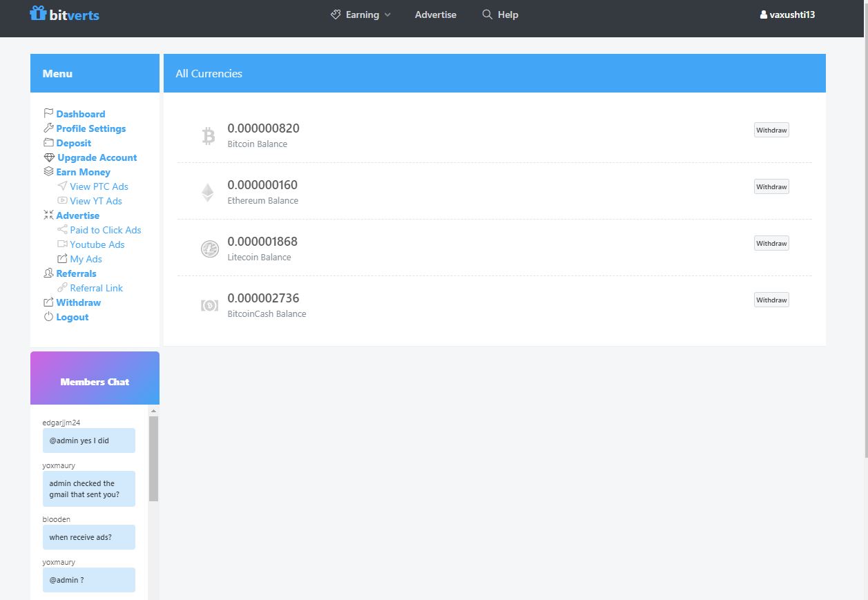Click the Help magnifier icon

[x=488, y=14]
